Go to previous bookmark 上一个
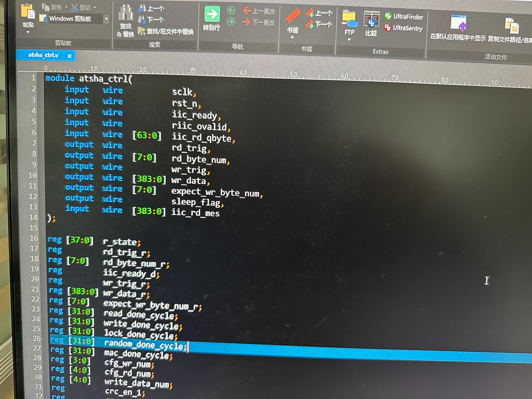 319,13
